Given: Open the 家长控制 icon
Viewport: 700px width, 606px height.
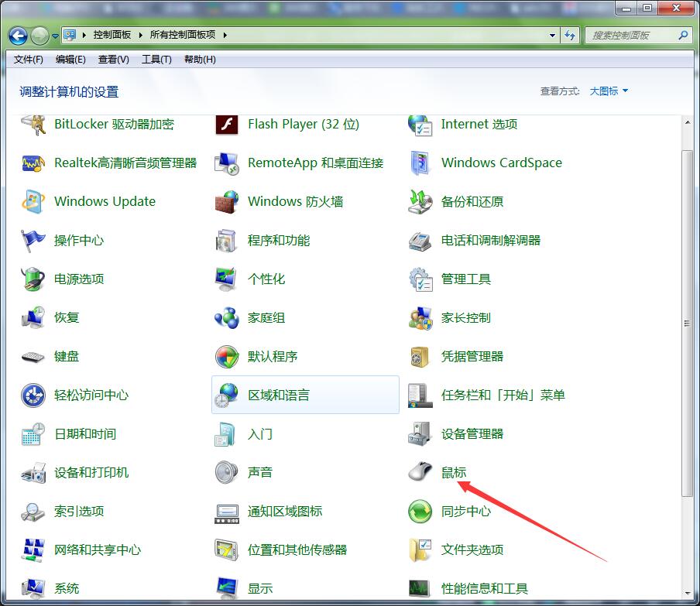Looking at the screenshot, I should pos(420,318).
